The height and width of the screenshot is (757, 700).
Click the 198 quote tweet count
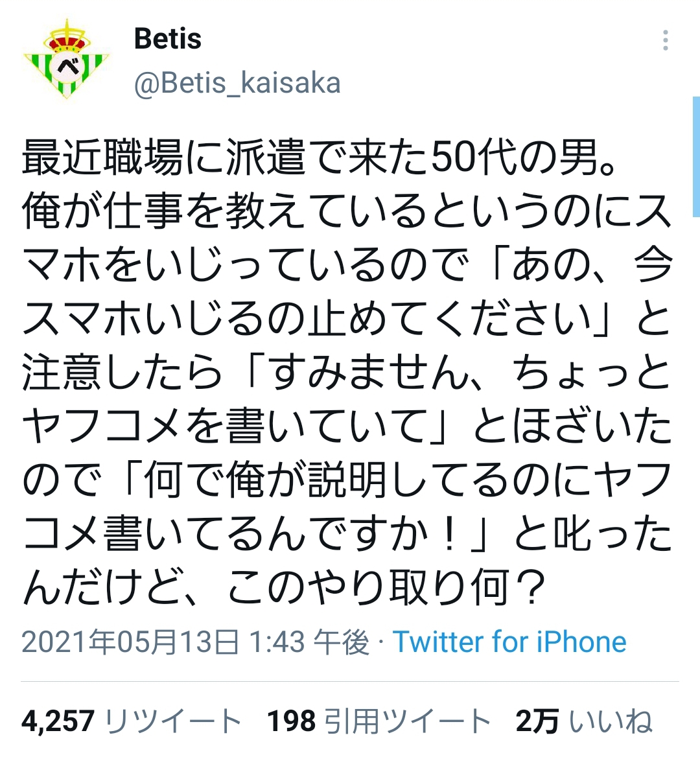(291, 721)
